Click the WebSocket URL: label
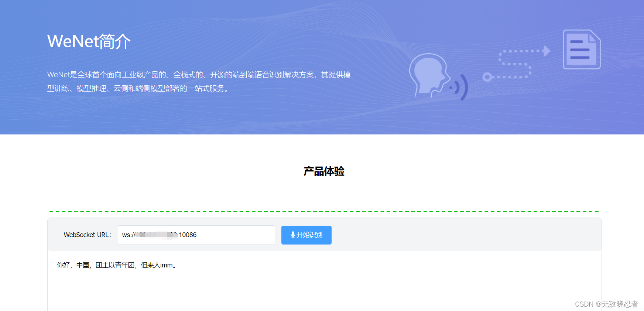Screen dimensions: 644x311 coord(88,235)
